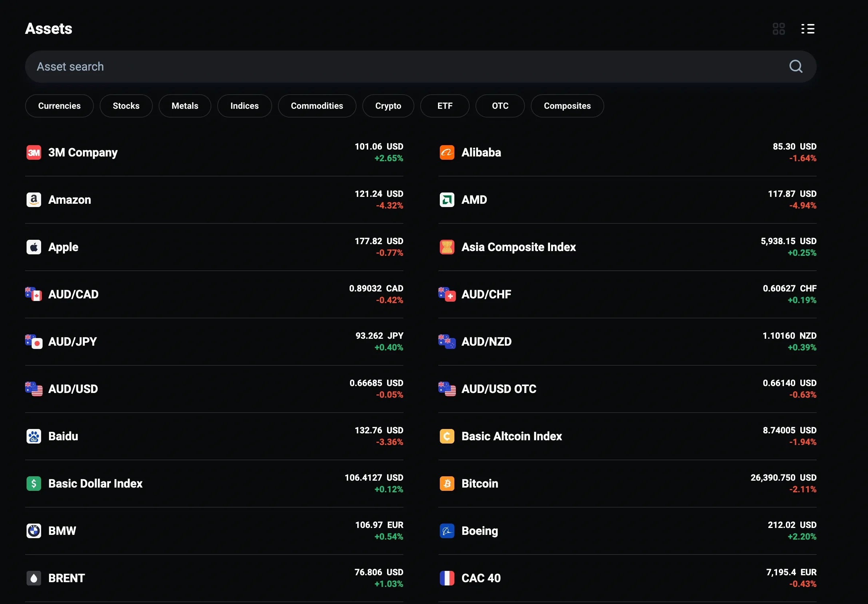Click the 7,195.4 EUR value
The width and height of the screenshot is (868, 604).
(791, 572)
